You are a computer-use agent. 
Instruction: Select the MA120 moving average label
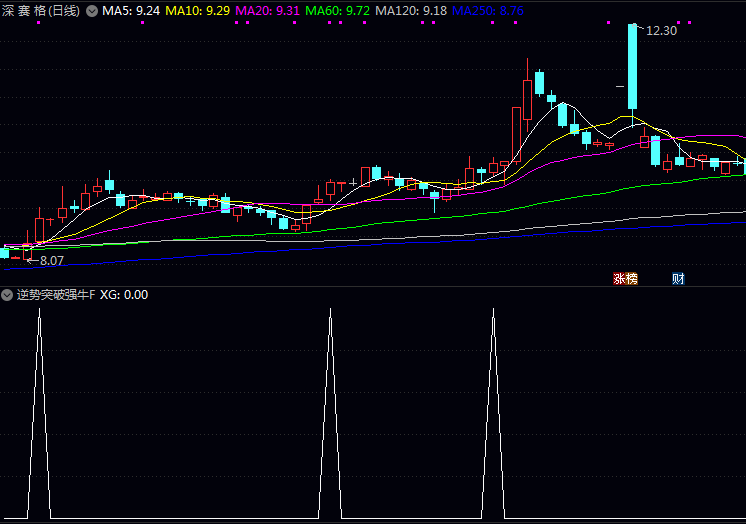410,11
